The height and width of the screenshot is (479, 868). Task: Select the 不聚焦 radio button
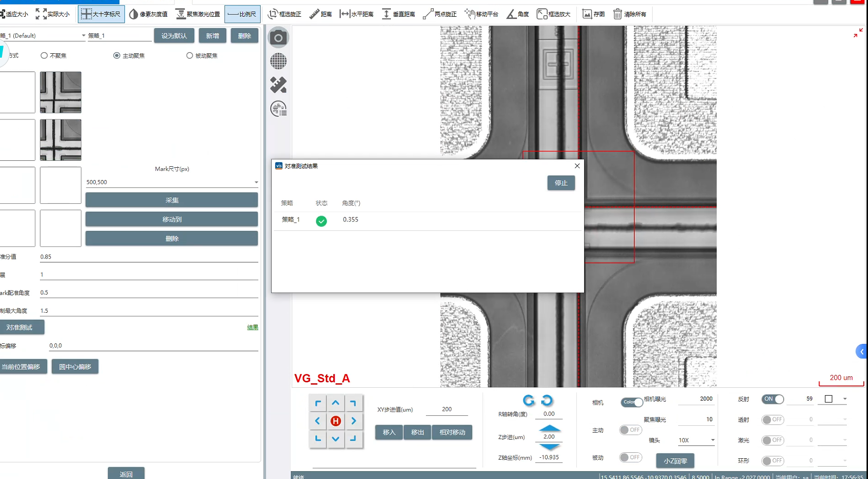[x=44, y=56]
